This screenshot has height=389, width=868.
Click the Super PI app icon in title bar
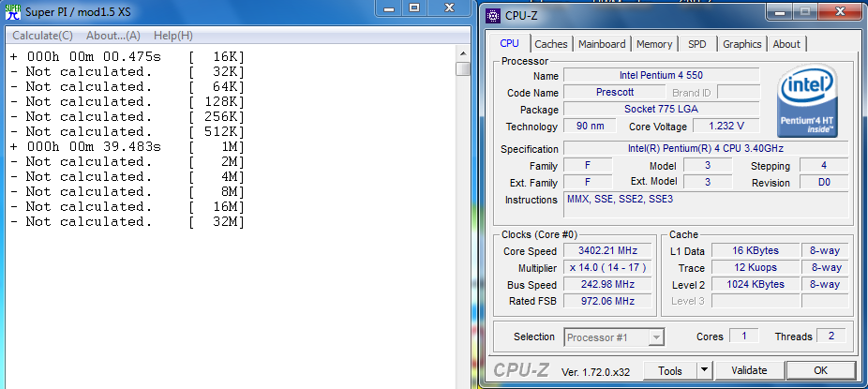click(13, 11)
